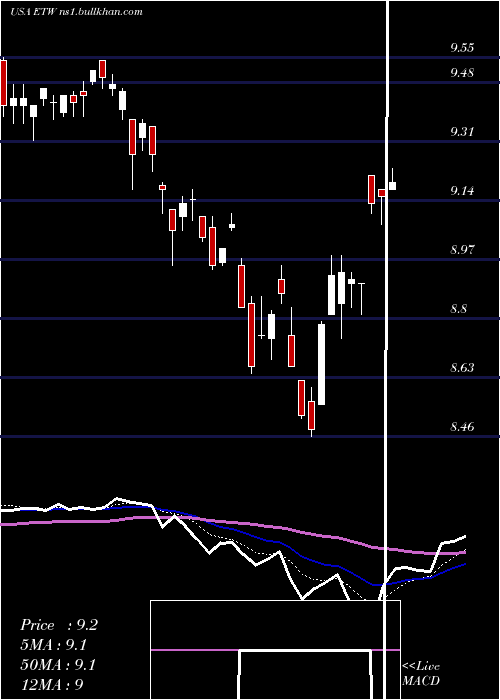Image resolution: width=500 pixels, height=700 pixels.
Task: Click the 9.48 price axis label
Action: (462, 73)
